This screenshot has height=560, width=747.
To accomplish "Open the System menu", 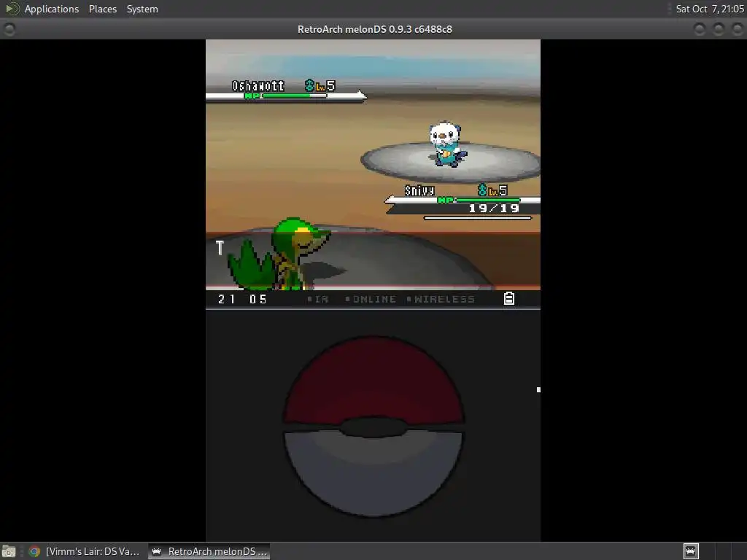I will tap(142, 9).
